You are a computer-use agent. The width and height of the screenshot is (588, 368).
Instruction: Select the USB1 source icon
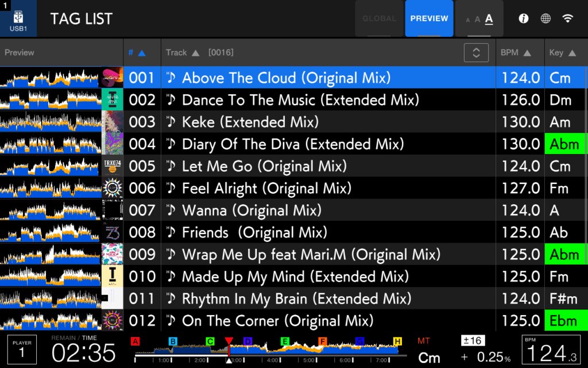(x=17, y=18)
